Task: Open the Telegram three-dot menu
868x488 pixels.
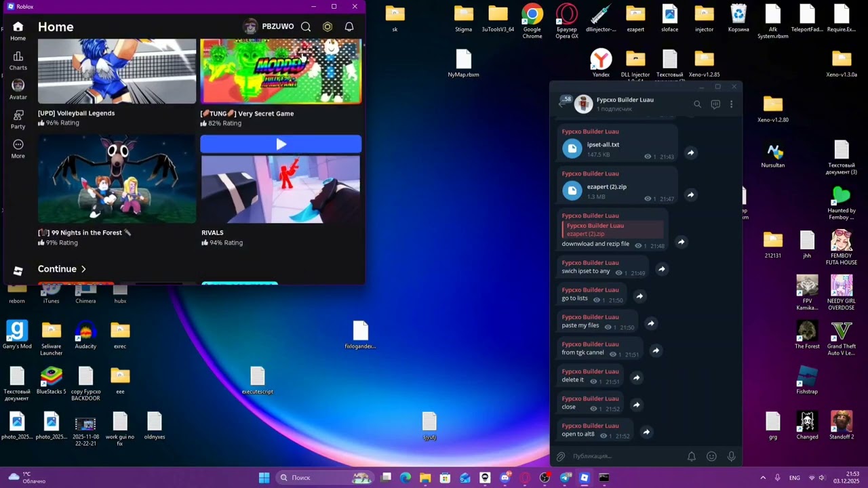Action: [731, 104]
